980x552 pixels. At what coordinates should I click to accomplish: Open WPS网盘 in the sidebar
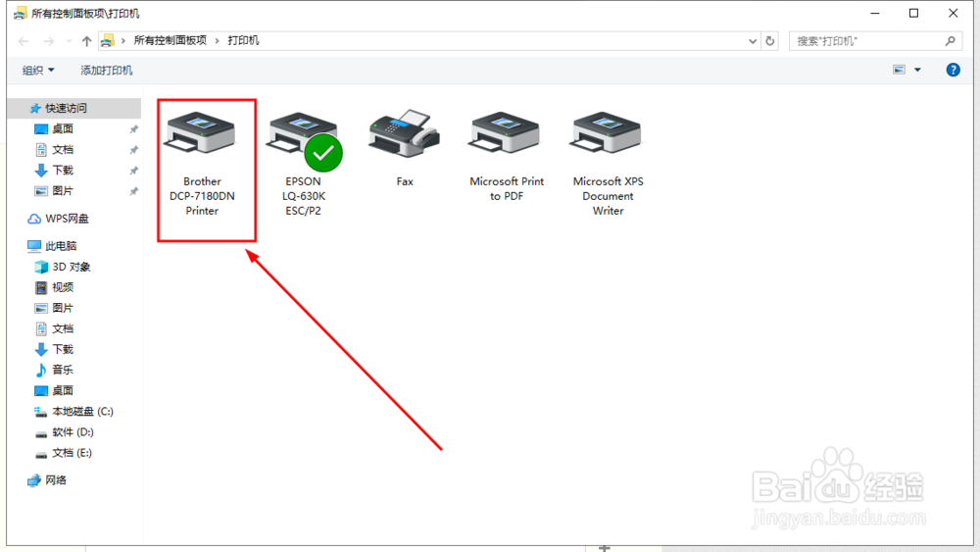58,219
